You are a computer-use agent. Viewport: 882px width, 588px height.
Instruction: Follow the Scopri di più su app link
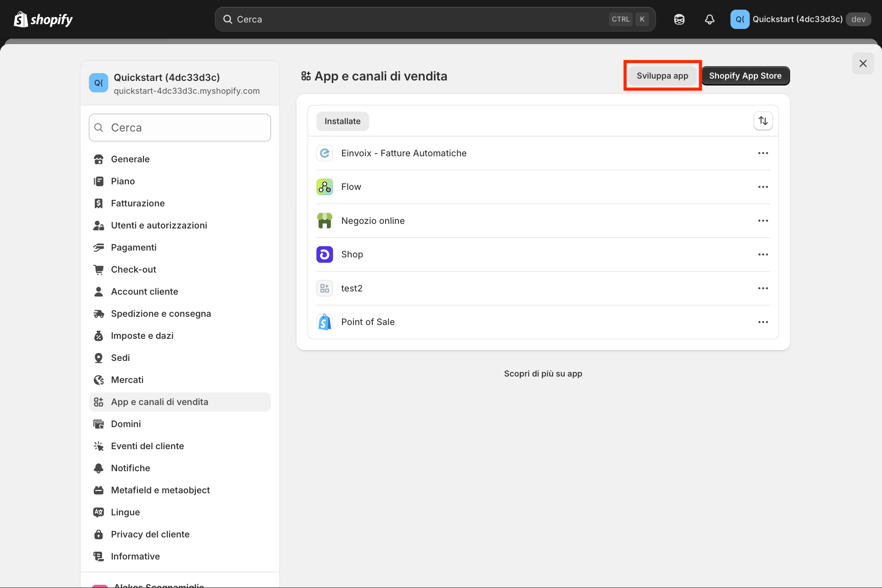click(x=543, y=374)
